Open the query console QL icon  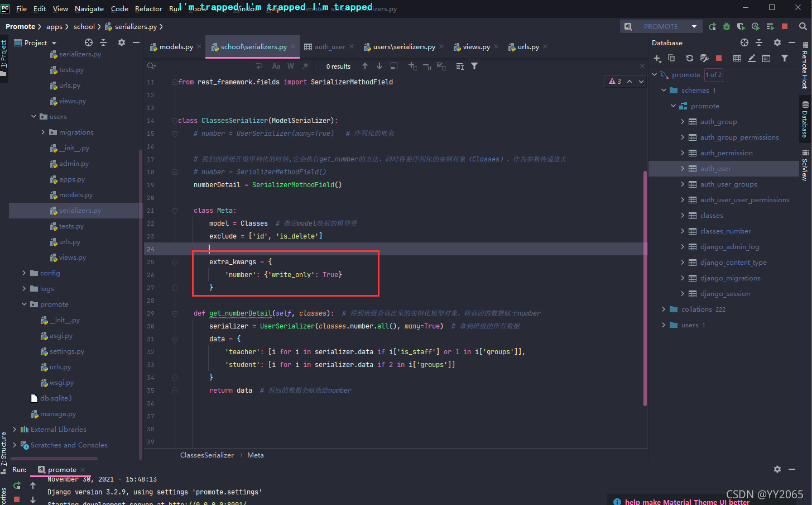(766, 58)
